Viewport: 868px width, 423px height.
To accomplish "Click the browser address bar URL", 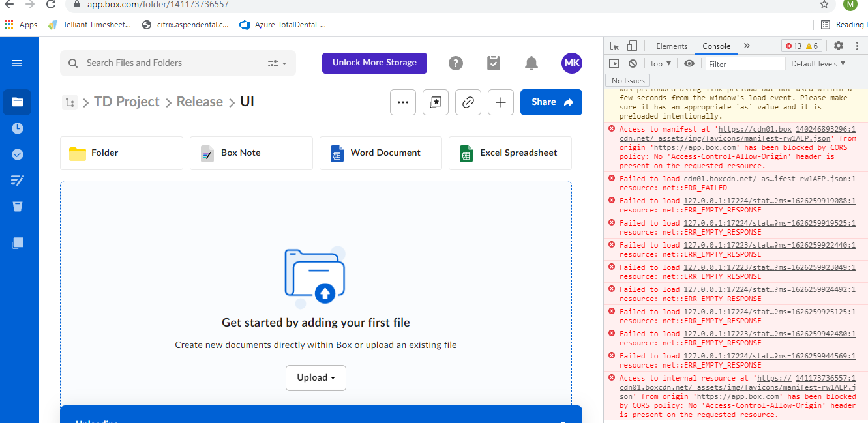I will coord(158,5).
